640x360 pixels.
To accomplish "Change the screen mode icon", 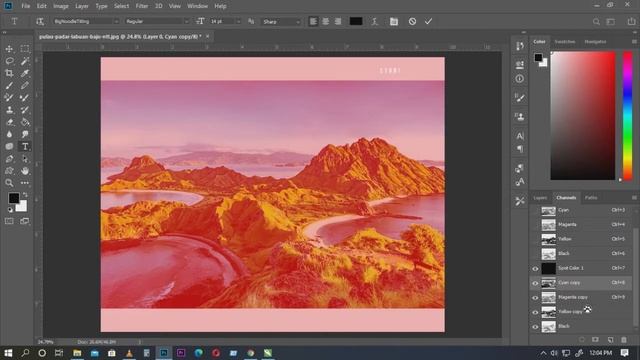I will pos(25,221).
